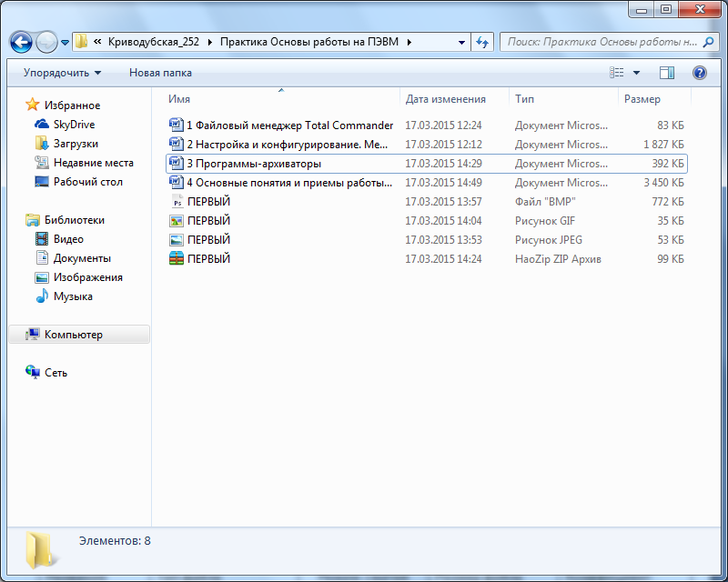The height and width of the screenshot is (582, 728).
Task: Click the star icon next to Избранное
Action: (32, 105)
